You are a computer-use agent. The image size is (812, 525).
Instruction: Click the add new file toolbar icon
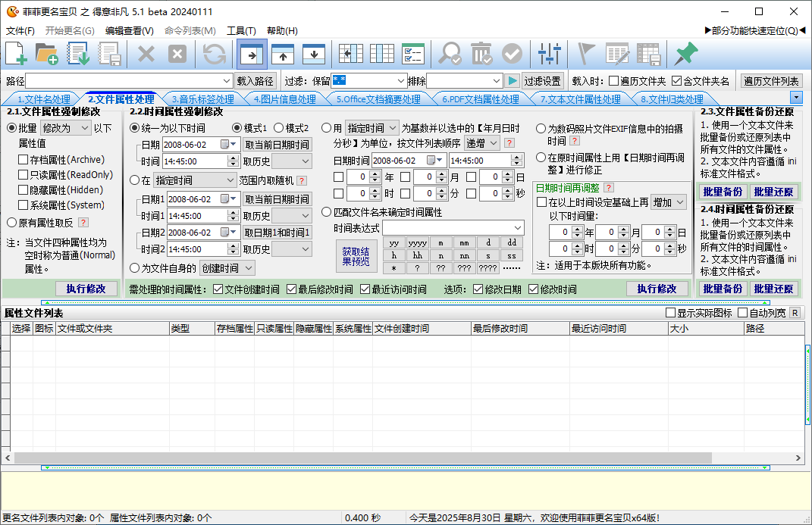[x=17, y=54]
